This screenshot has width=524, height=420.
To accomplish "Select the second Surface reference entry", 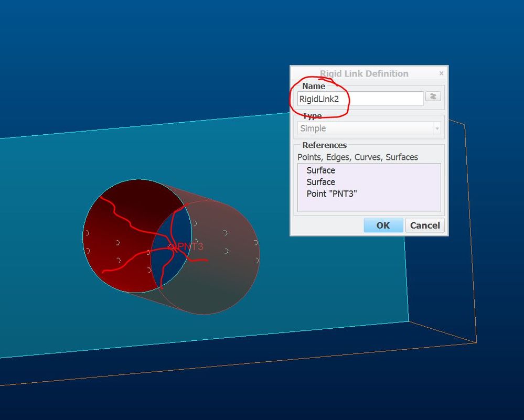I will click(x=320, y=182).
